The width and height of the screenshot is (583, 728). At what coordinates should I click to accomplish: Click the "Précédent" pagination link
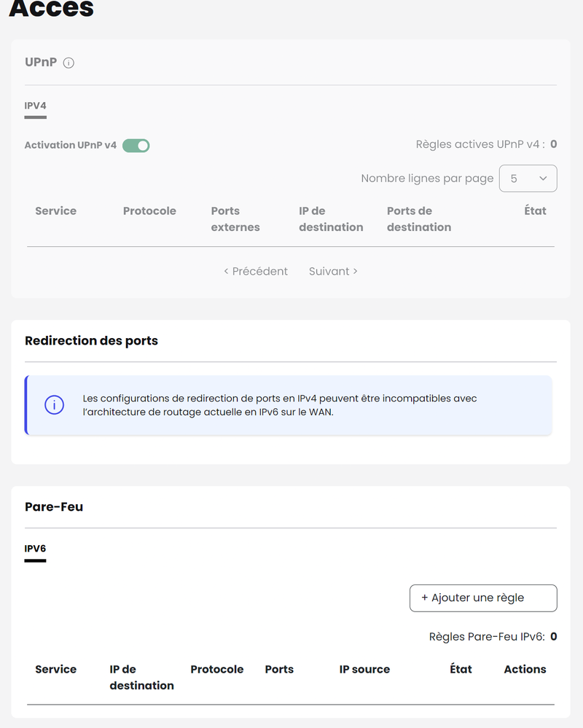[254, 271]
